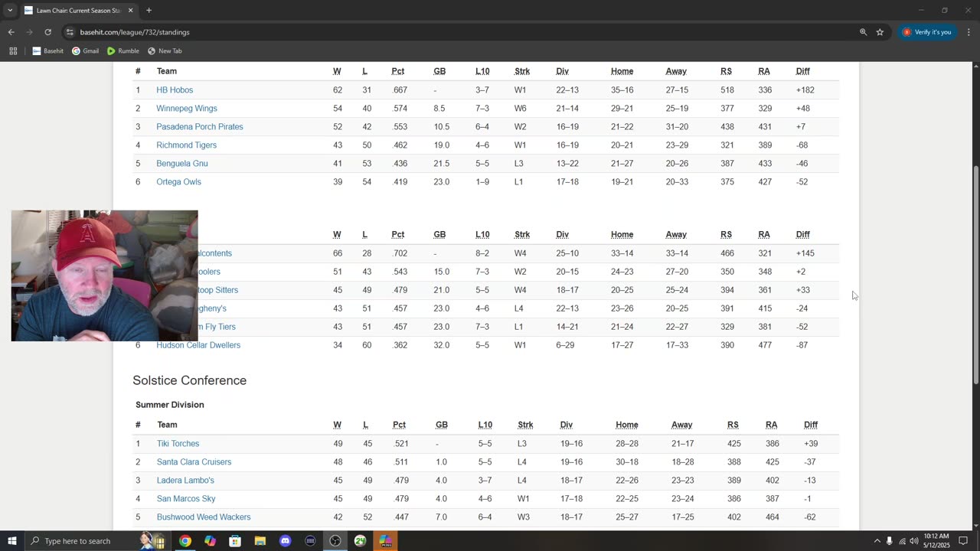Open the colorful app icon right of the 24 app

click(385, 541)
